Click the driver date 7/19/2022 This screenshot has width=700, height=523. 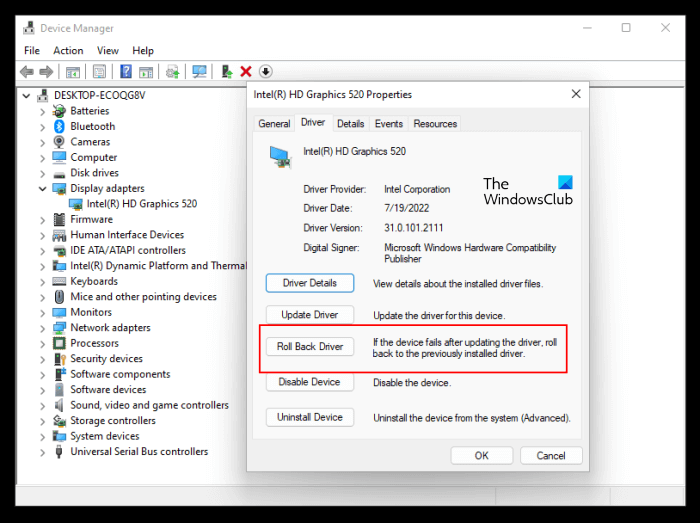click(406, 208)
